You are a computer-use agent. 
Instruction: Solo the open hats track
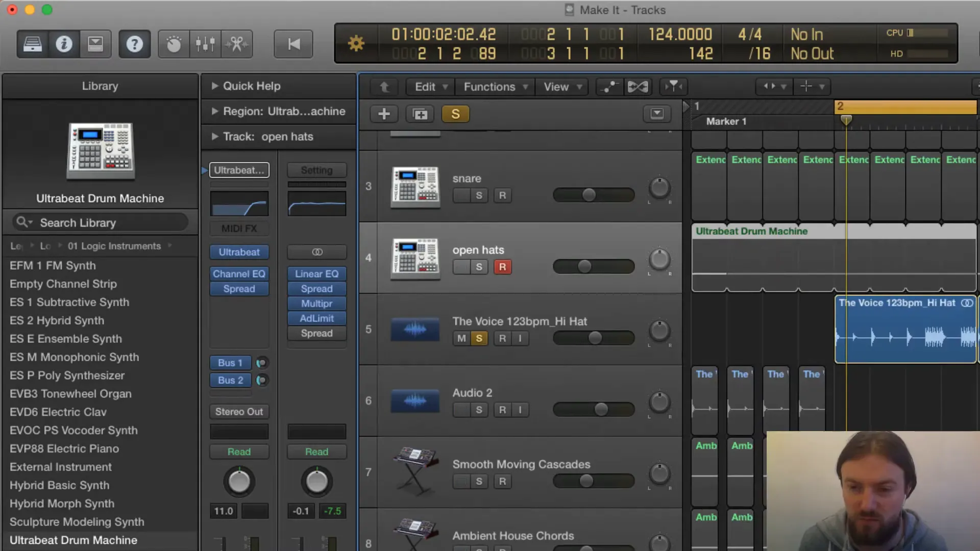[x=479, y=267]
